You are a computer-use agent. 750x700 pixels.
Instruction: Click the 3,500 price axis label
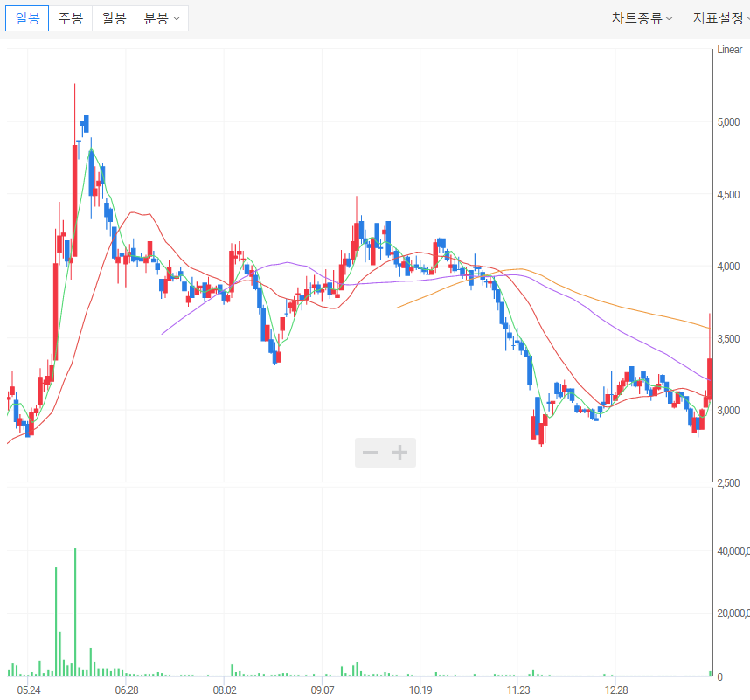(x=728, y=339)
